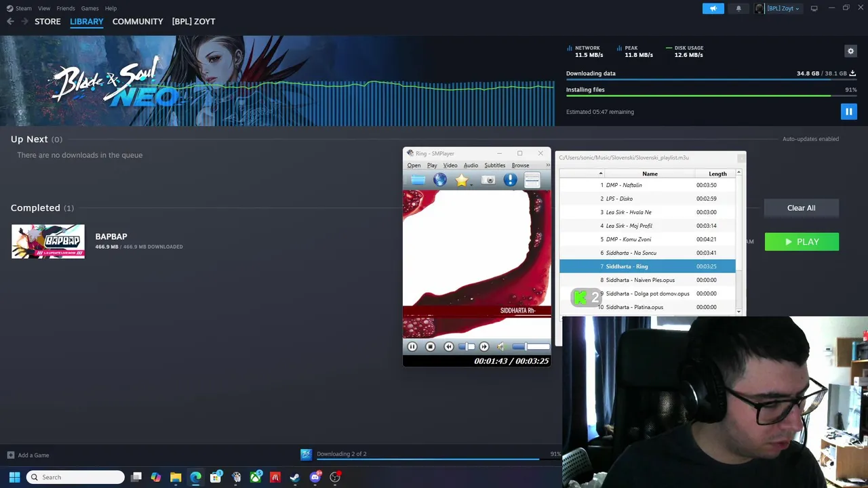Image resolution: width=868 pixels, height=488 pixels.
Task: Click the Blade & Soul NEO banner
Action: tap(277, 81)
